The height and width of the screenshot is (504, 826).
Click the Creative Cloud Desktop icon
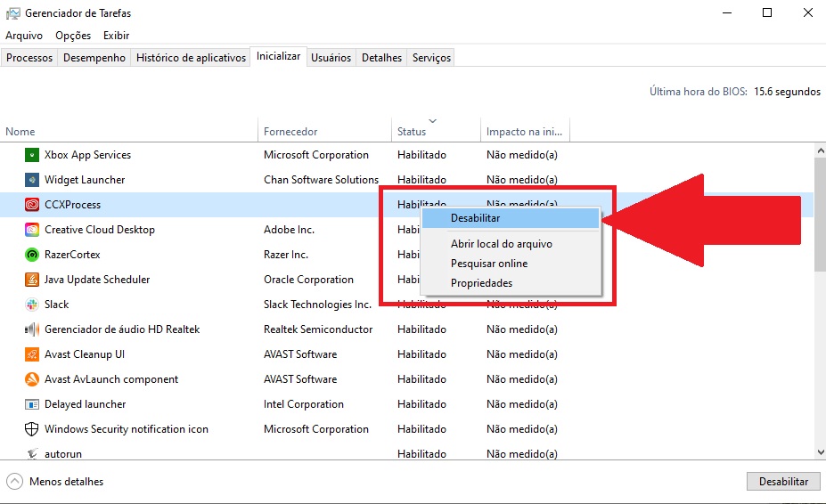click(x=32, y=230)
